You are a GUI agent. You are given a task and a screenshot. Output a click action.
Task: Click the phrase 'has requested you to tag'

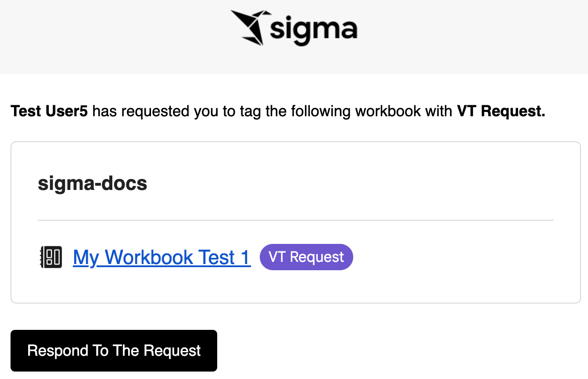(x=165, y=111)
